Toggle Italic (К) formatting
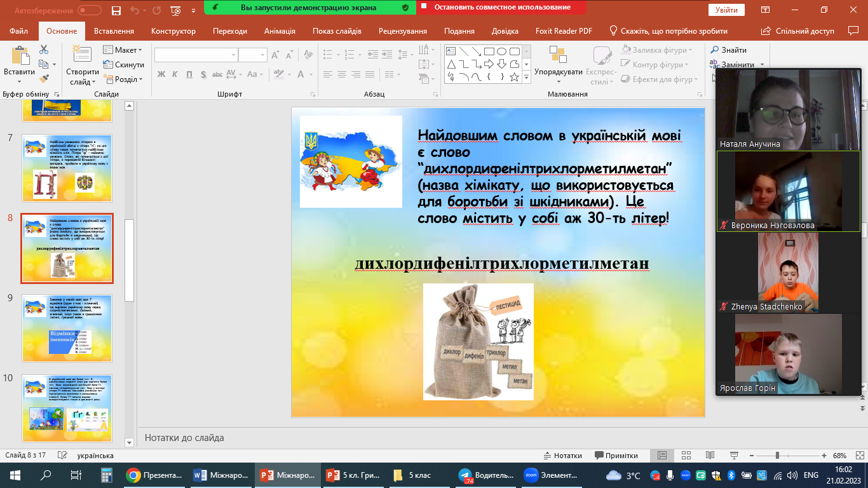 click(x=175, y=74)
